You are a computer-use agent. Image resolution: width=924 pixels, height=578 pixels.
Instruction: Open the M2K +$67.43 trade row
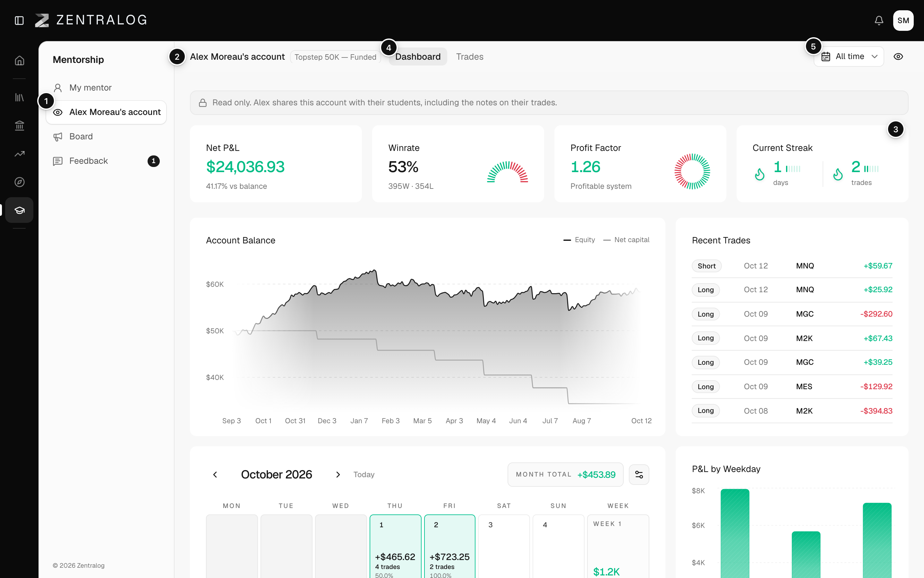792,338
